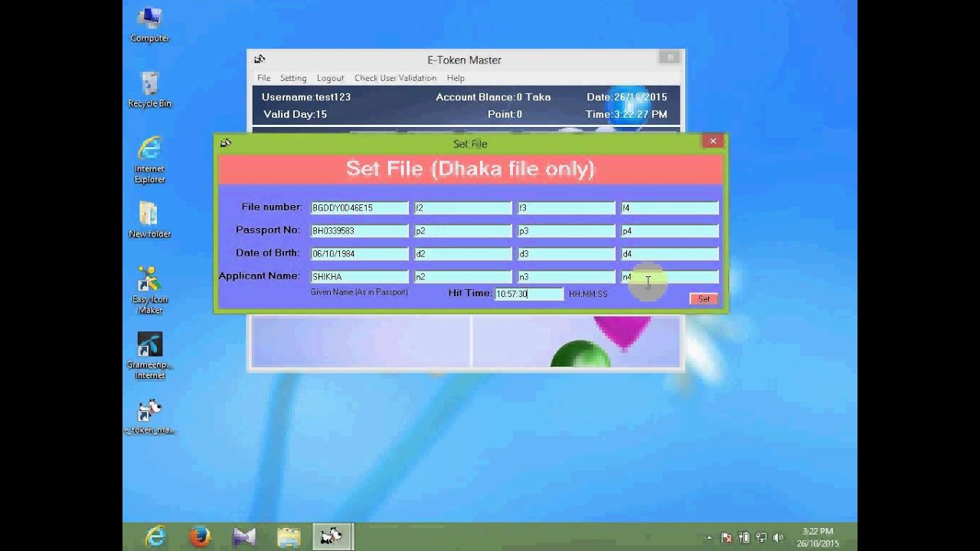Screen dimensions: 980x551
Task: Click the p3 passport field
Action: (566, 230)
